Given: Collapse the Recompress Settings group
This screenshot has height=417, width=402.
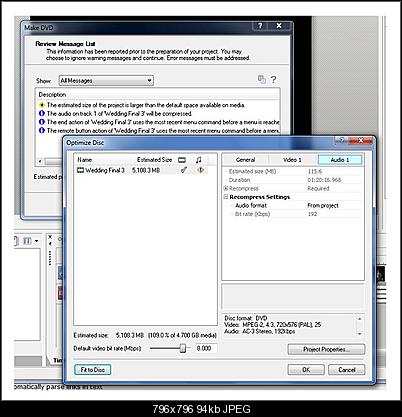Looking at the screenshot, I should coord(226,197).
